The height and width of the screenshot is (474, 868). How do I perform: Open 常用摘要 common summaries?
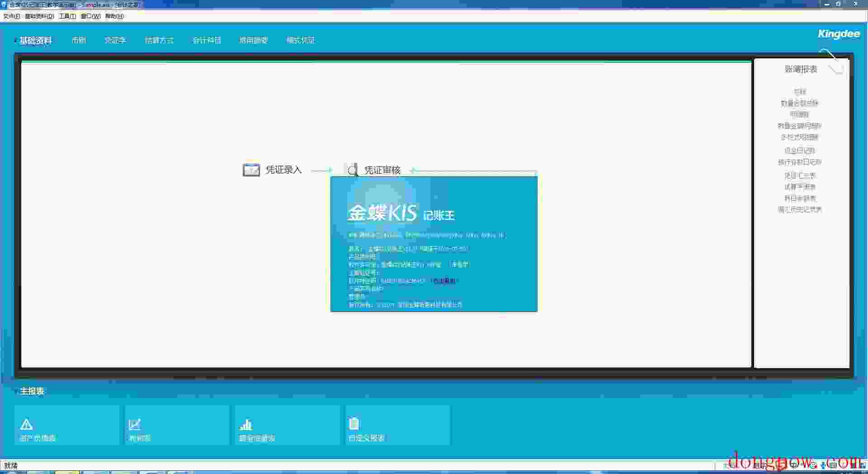(254, 40)
